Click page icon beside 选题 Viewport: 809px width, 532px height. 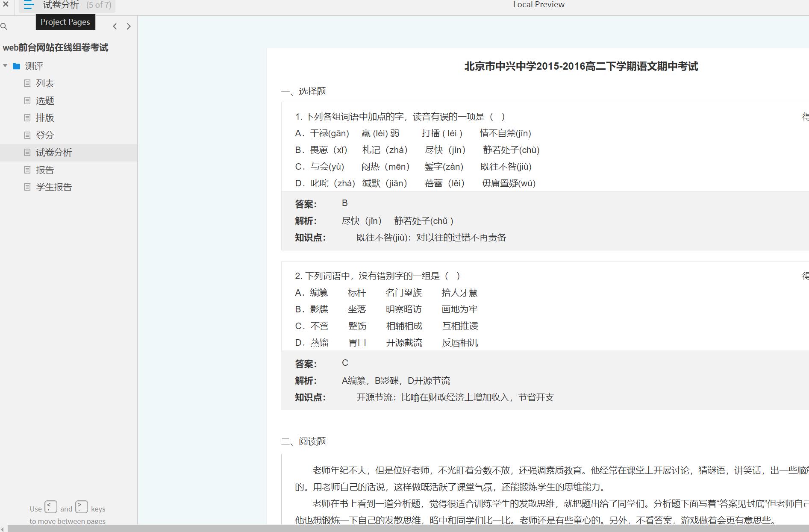point(27,101)
